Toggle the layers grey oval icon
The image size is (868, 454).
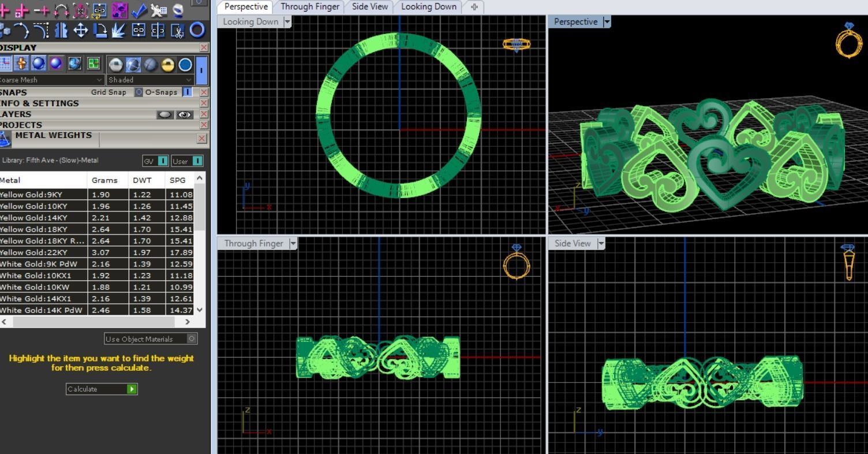(165, 114)
